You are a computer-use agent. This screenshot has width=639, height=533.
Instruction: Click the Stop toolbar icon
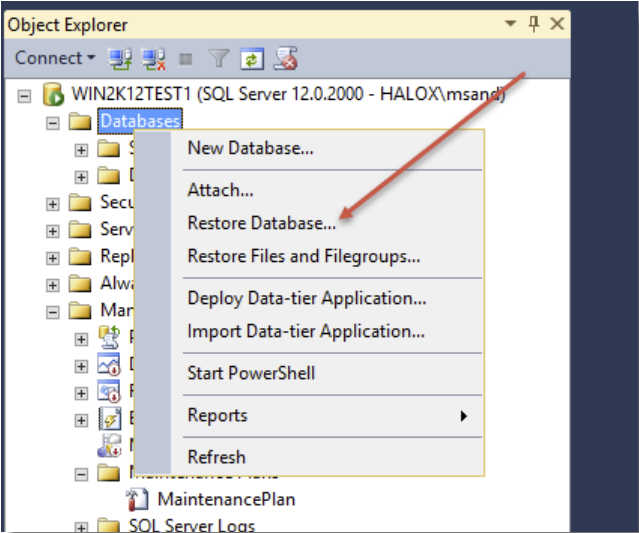click(186, 59)
